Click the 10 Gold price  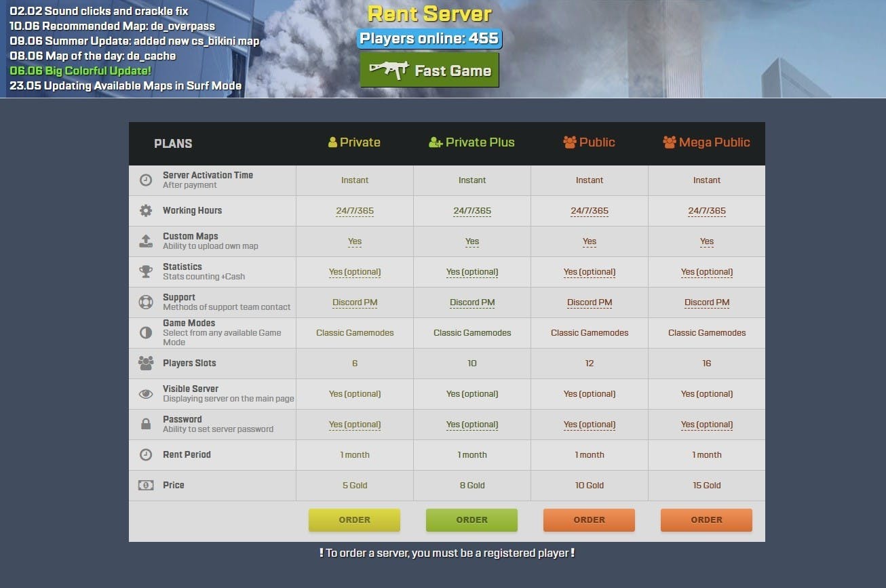coord(590,486)
